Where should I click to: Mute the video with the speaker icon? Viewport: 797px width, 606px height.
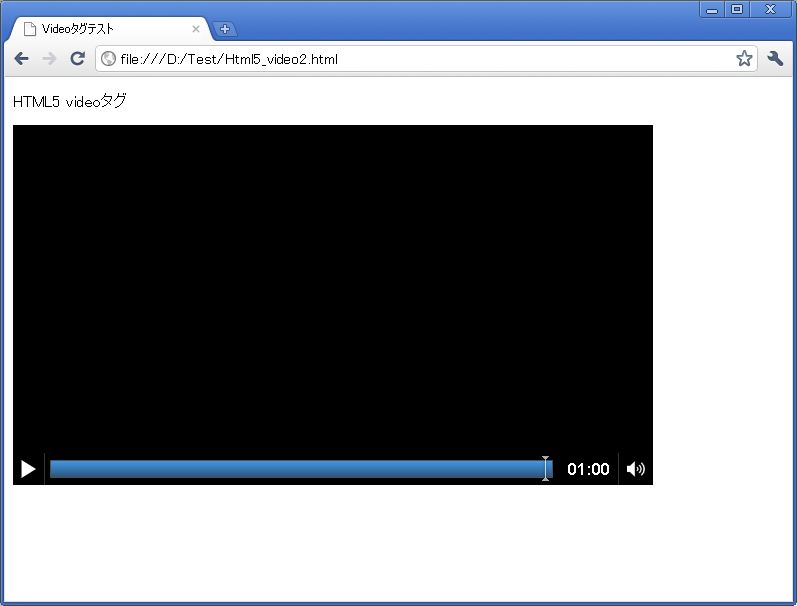[x=635, y=469]
